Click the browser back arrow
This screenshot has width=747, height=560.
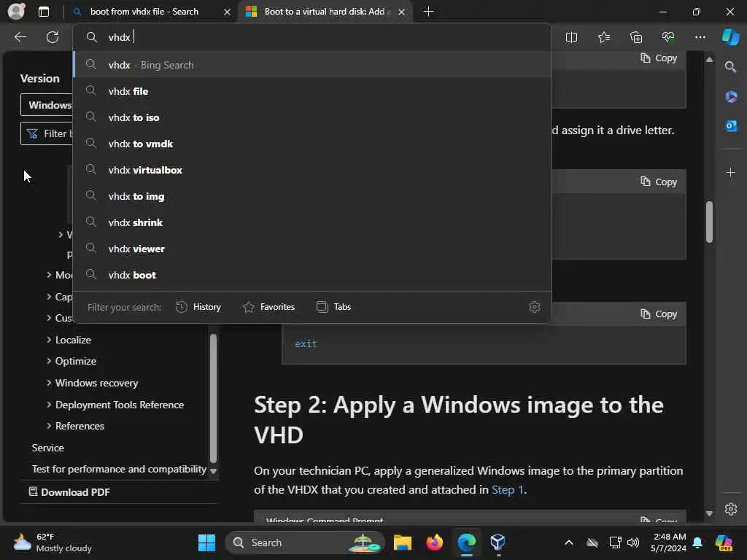(20, 37)
